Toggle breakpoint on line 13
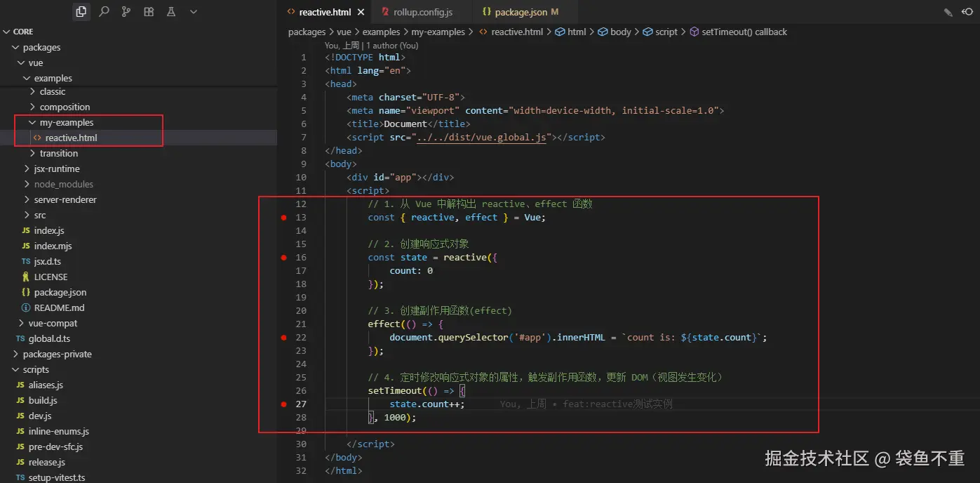This screenshot has width=980, height=483. click(x=284, y=218)
